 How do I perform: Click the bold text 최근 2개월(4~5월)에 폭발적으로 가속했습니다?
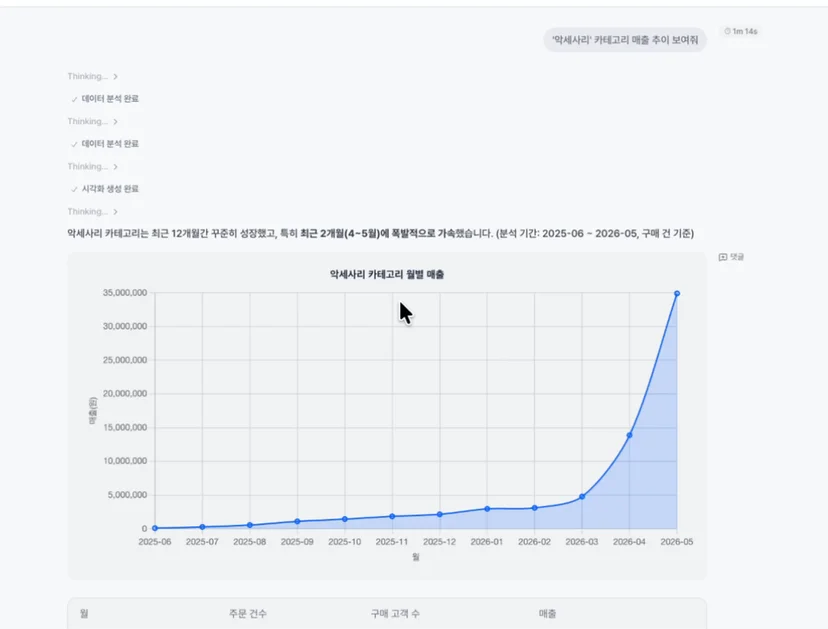coord(396,233)
